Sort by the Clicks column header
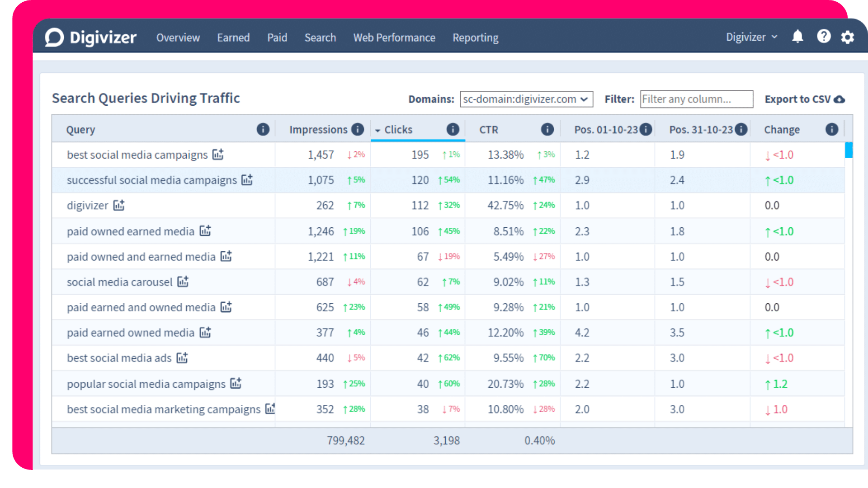This screenshot has height=488, width=868. coord(398,130)
